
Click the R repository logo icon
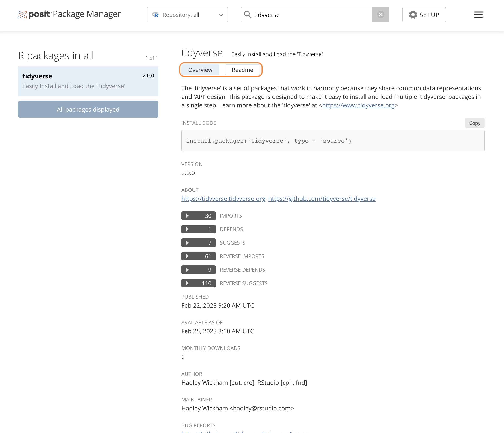[x=155, y=15]
